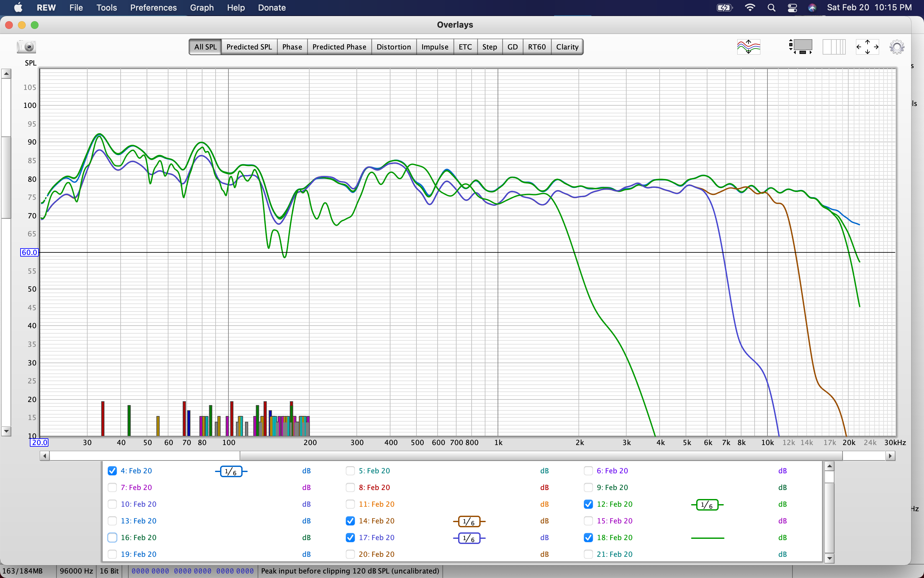Click the separate traces icon

[x=749, y=47]
